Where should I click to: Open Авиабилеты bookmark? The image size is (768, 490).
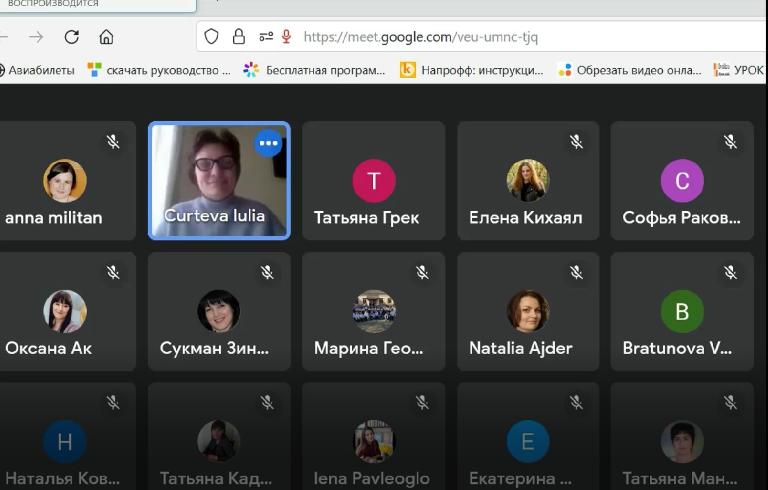click(36, 70)
